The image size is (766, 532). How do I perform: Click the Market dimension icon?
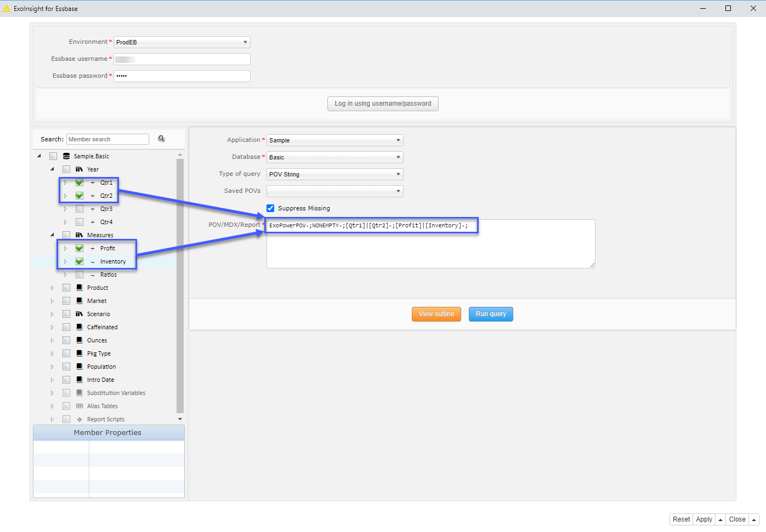[x=80, y=301]
